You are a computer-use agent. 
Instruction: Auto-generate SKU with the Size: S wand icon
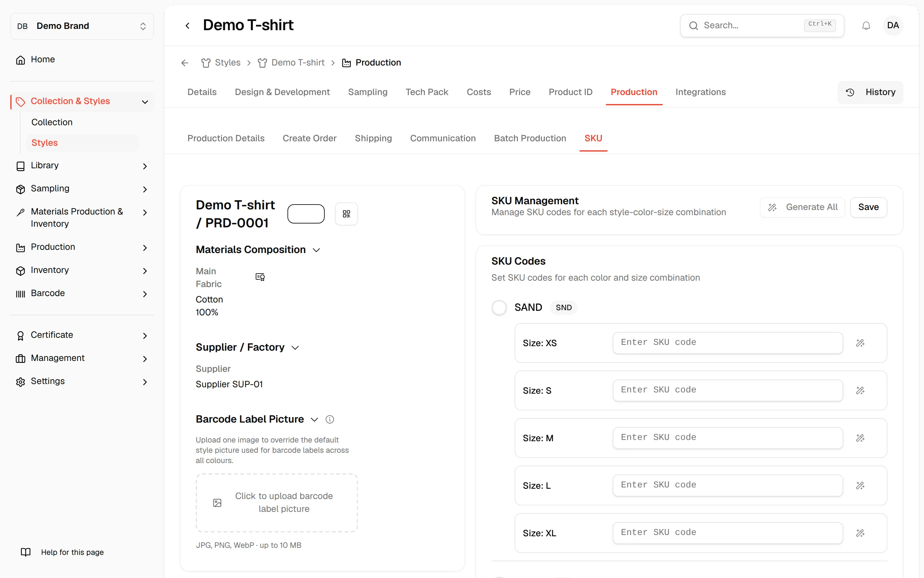pos(860,390)
